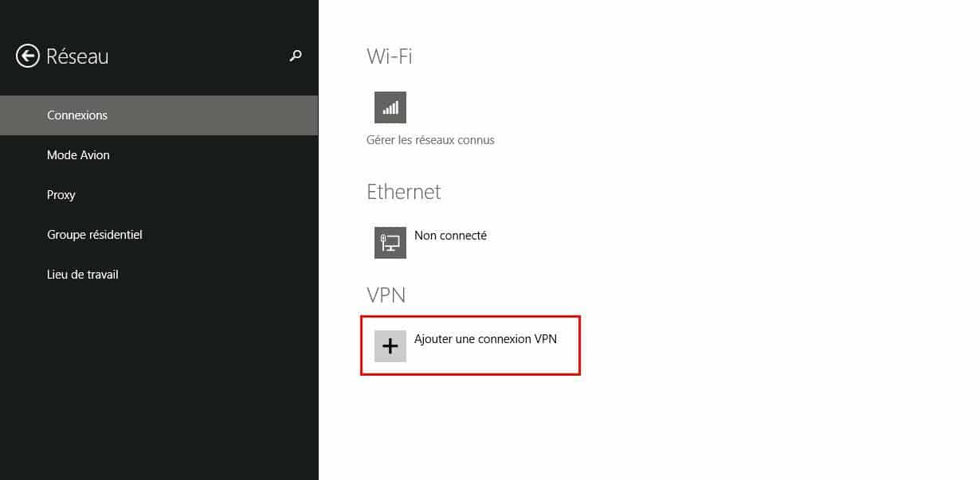This screenshot has height=480, width=980.
Task: Click the Wi-Fi section heading
Action: [x=389, y=57]
